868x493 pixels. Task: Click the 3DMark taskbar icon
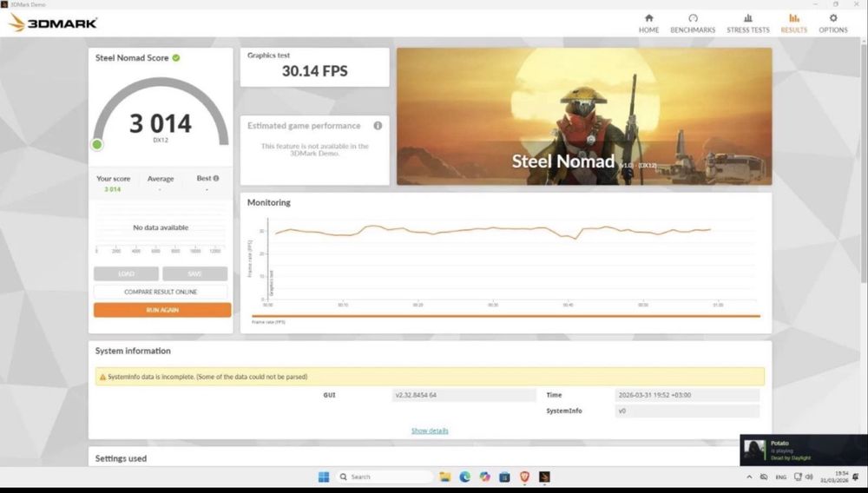(545, 477)
